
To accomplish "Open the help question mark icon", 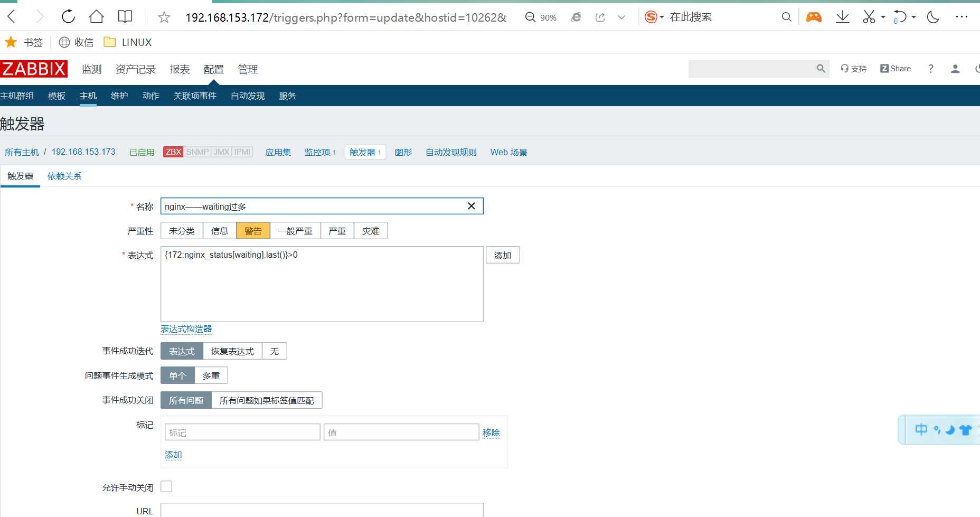I will (931, 69).
